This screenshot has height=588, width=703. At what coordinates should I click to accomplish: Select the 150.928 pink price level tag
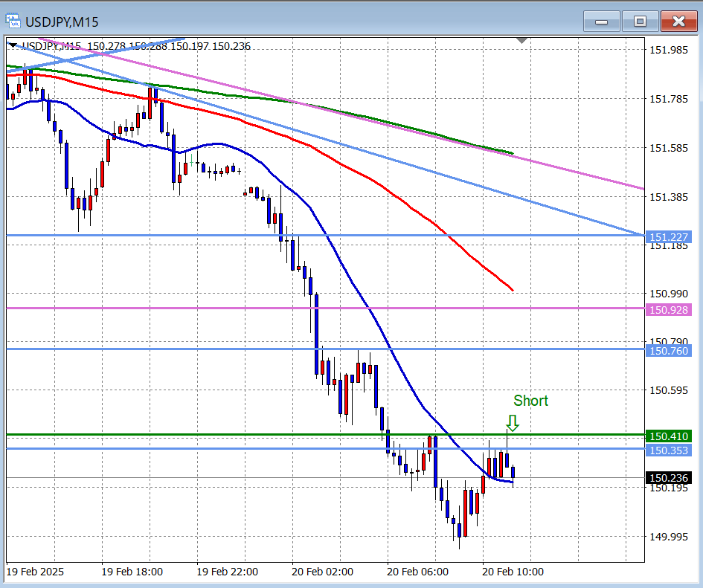pos(669,310)
